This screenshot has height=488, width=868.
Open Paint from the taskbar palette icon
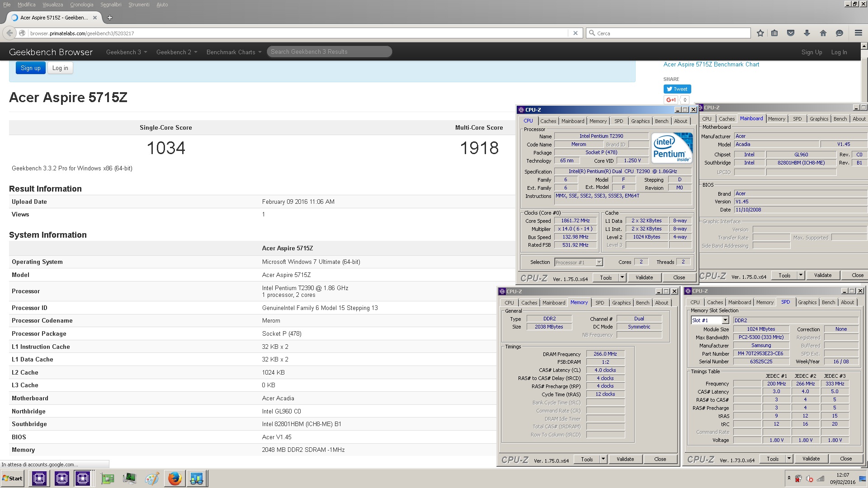[152, 478]
